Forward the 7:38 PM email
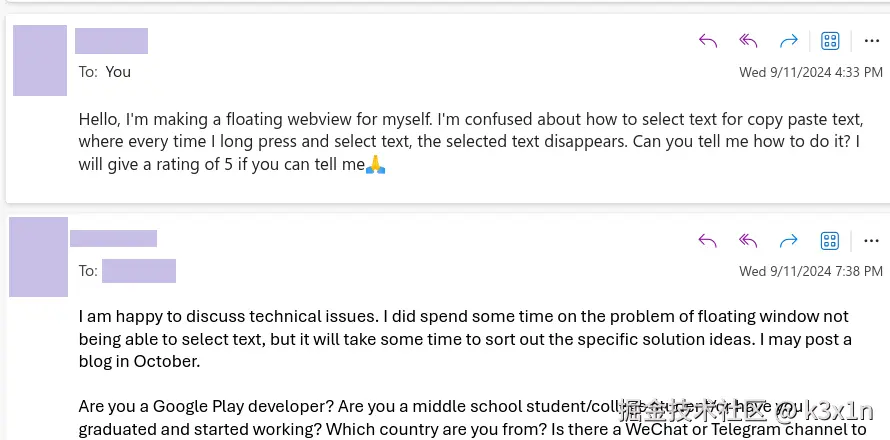The width and height of the screenshot is (890, 440). click(788, 240)
